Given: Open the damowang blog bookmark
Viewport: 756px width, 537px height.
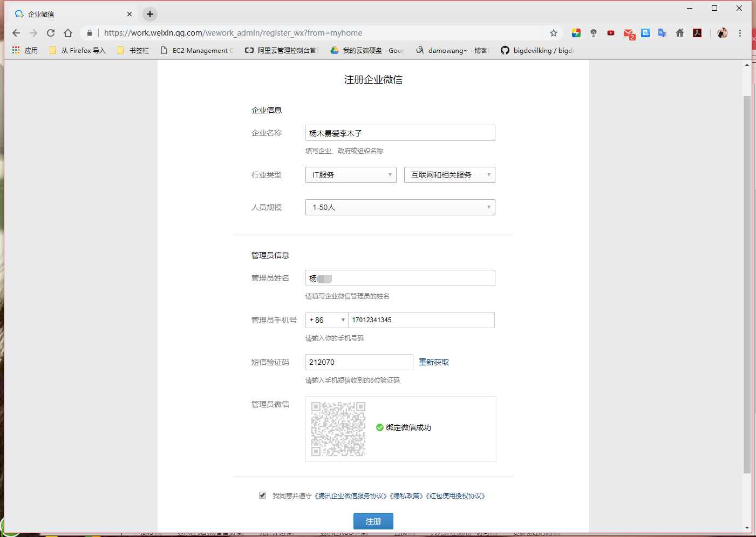Looking at the screenshot, I should 452,50.
